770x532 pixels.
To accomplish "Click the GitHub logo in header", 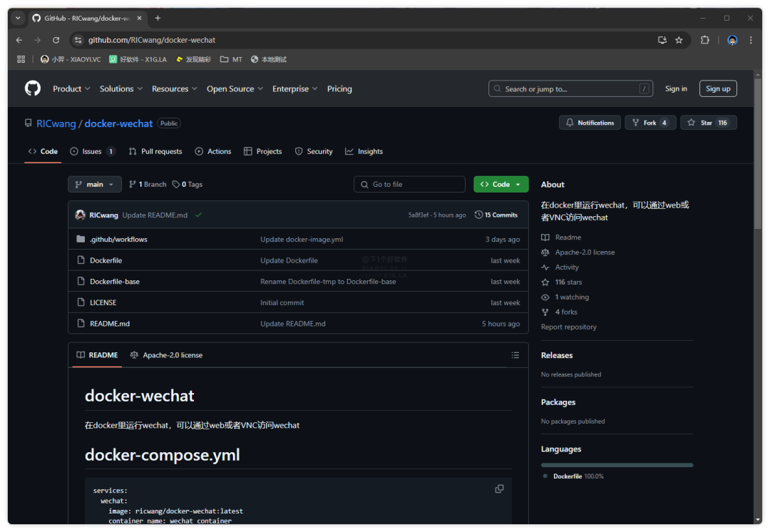I will click(x=33, y=88).
